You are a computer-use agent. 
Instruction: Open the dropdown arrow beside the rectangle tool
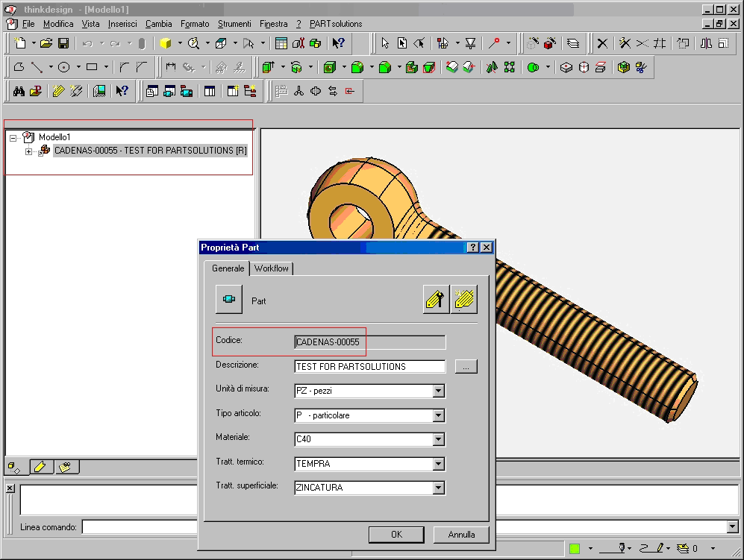point(106,67)
